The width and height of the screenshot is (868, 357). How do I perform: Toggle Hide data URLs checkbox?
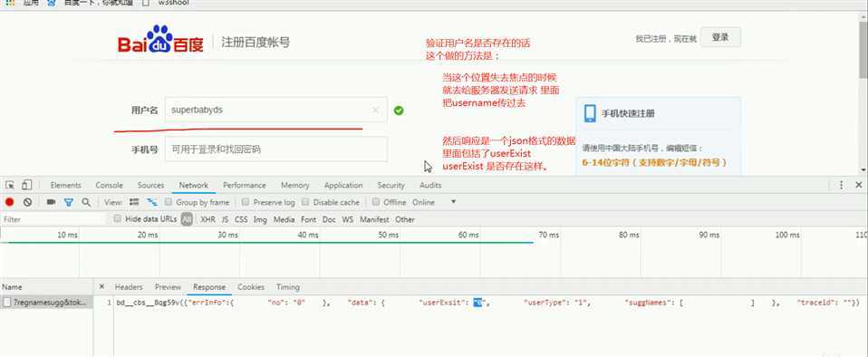(x=118, y=218)
